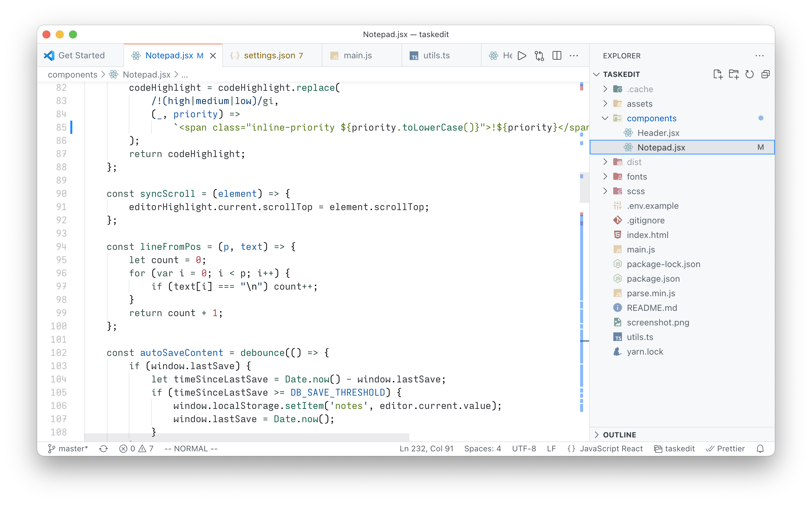Image resolution: width=812 pixels, height=505 pixels.
Task: Collapse all folders in Explorer
Action: [x=766, y=74]
